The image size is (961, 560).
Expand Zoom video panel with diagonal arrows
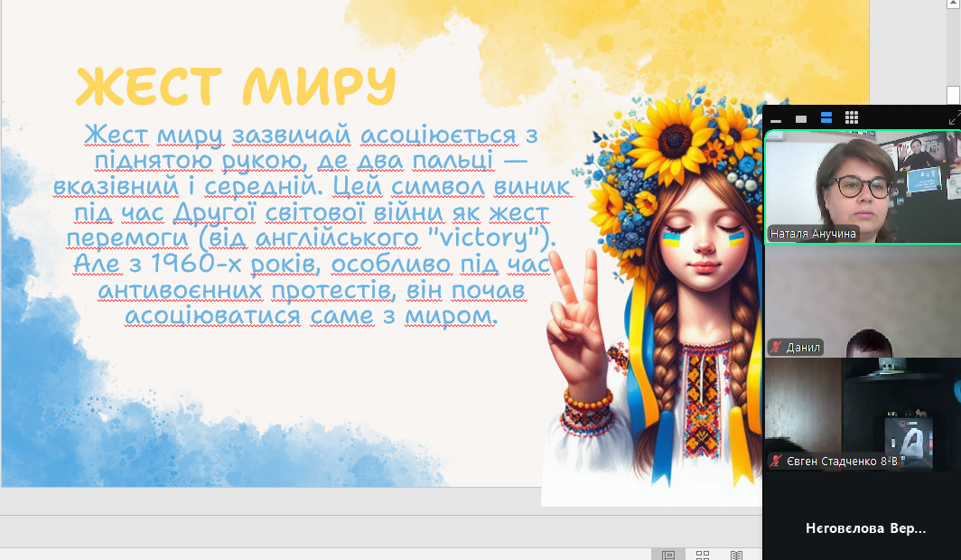pos(954,118)
